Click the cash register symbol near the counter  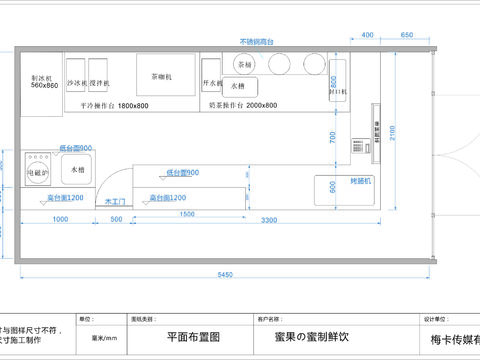(361, 146)
